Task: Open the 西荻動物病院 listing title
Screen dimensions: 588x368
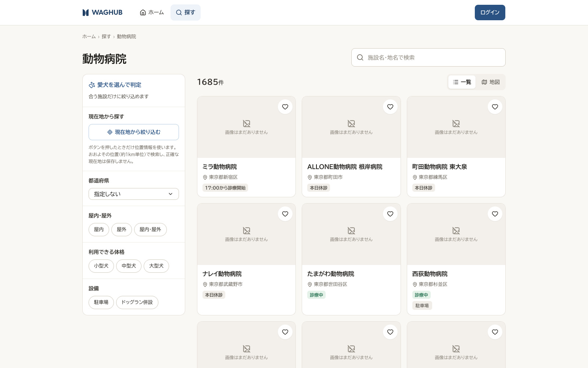Action: [x=430, y=274]
